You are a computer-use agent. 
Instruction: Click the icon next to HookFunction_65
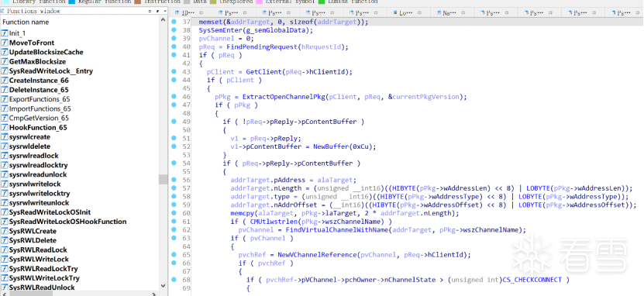[5, 128]
